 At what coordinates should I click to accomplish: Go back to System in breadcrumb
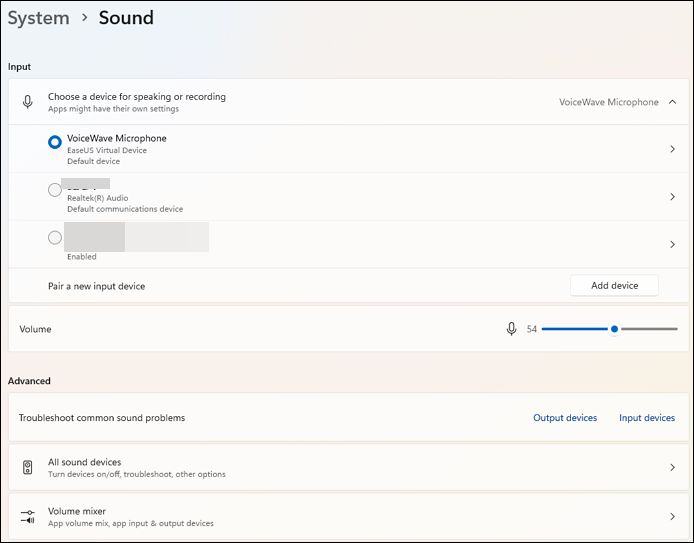[x=39, y=18]
